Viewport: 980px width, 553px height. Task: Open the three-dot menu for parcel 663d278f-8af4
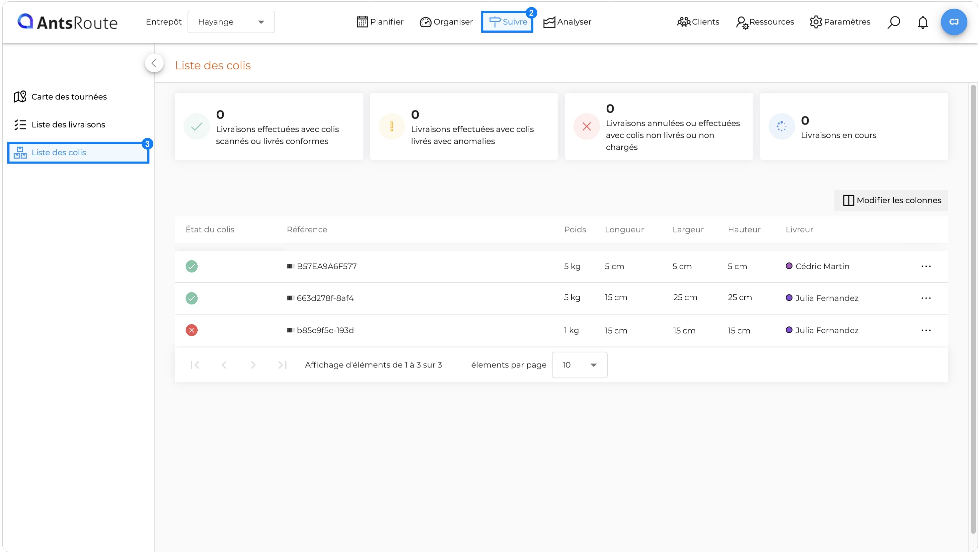pos(926,298)
